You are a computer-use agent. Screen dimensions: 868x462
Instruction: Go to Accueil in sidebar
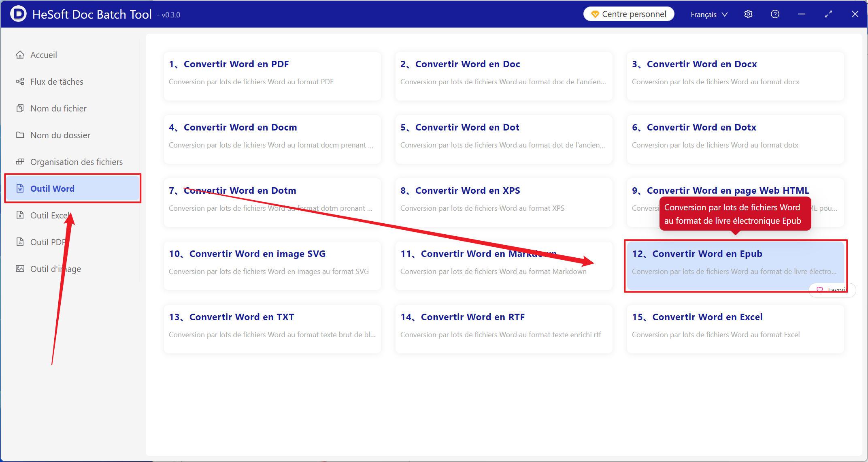73,55
